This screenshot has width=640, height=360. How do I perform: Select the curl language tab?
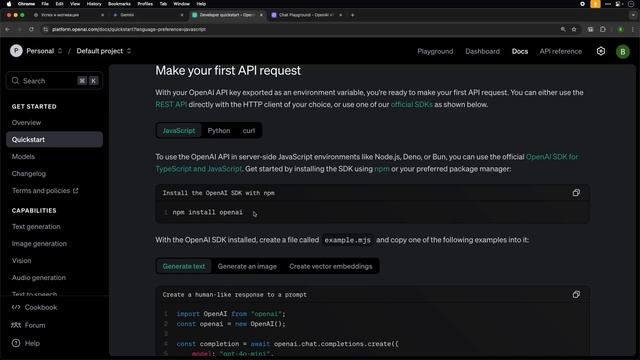[249, 131]
